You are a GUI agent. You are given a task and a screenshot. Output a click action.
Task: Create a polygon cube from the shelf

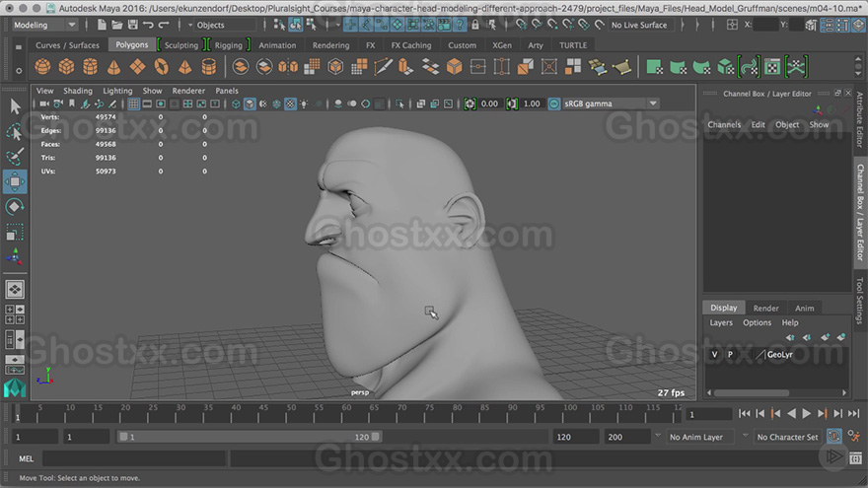coord(66,67)
